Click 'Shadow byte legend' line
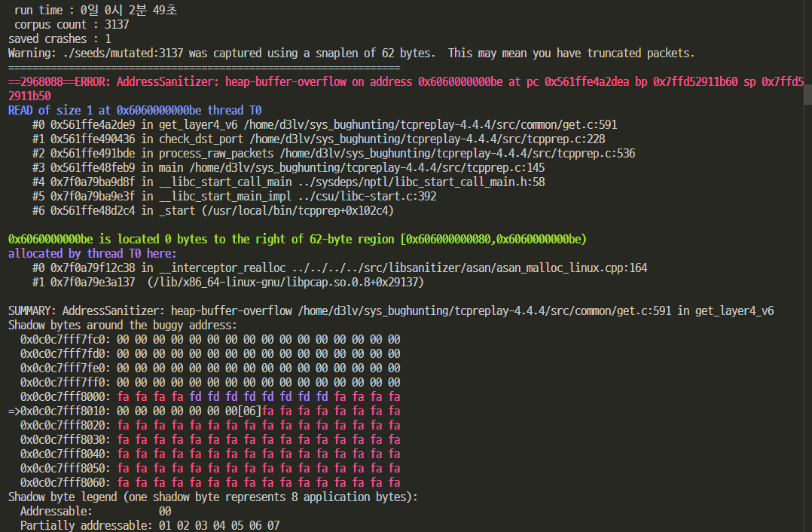 coord(213,497)
